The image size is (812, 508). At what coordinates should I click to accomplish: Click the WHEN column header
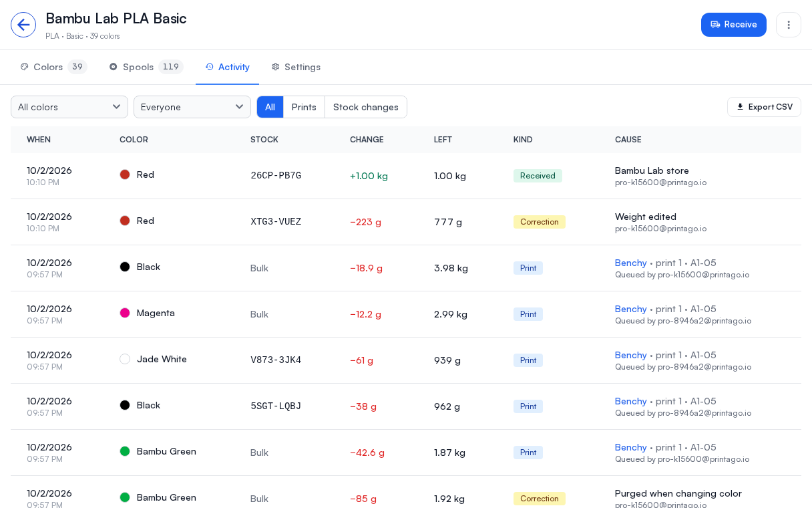click(x=39, y=140)
